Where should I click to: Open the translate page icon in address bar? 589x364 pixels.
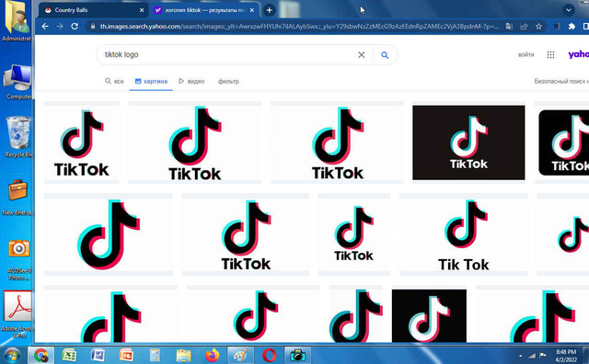[x=509, y=27]
